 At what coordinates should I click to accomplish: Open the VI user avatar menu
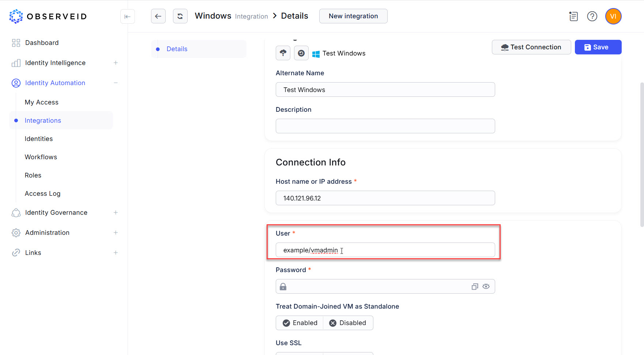point(613,16)
